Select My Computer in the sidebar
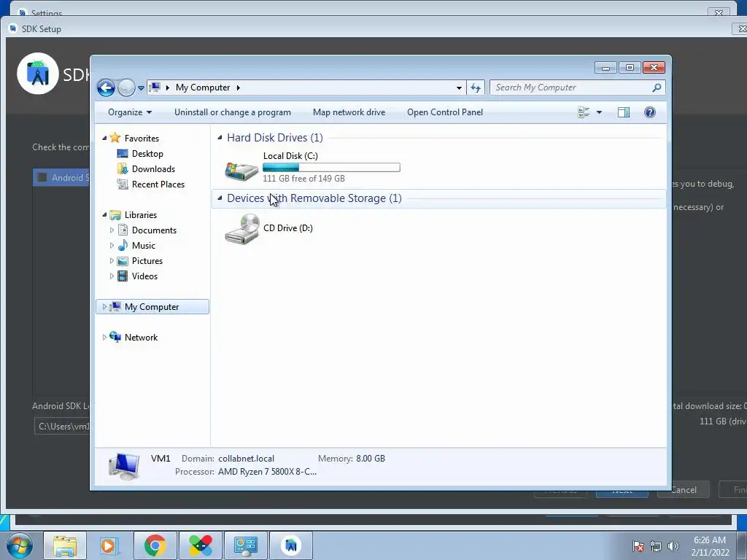 pos(152,307)
